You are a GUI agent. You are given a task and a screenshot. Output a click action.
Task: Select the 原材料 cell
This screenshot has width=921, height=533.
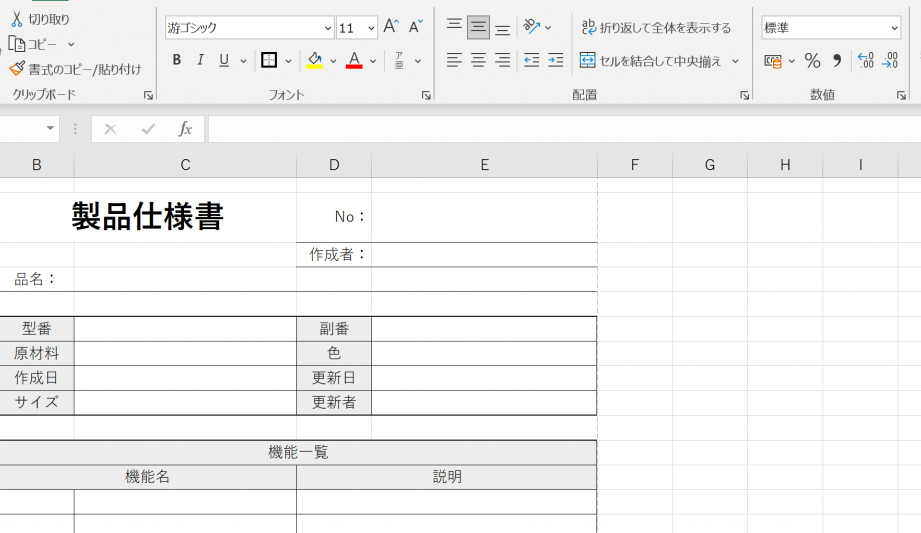(36, 353)
